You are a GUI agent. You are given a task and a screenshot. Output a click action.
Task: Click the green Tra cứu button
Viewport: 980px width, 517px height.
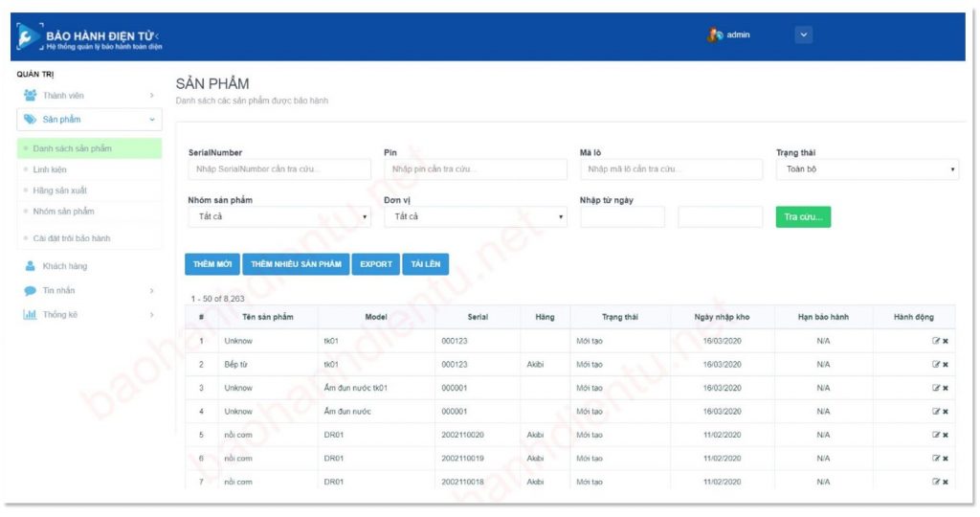coord(803,217)
